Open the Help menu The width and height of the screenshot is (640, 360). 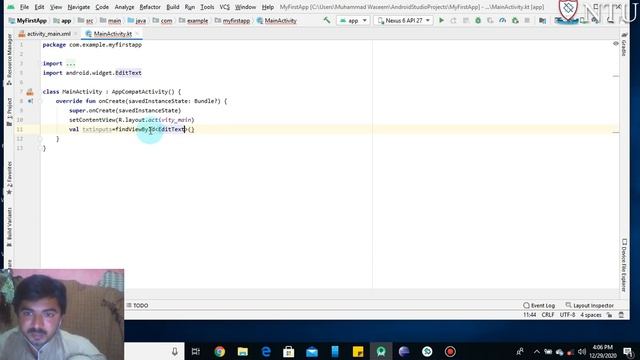(268, 7)
